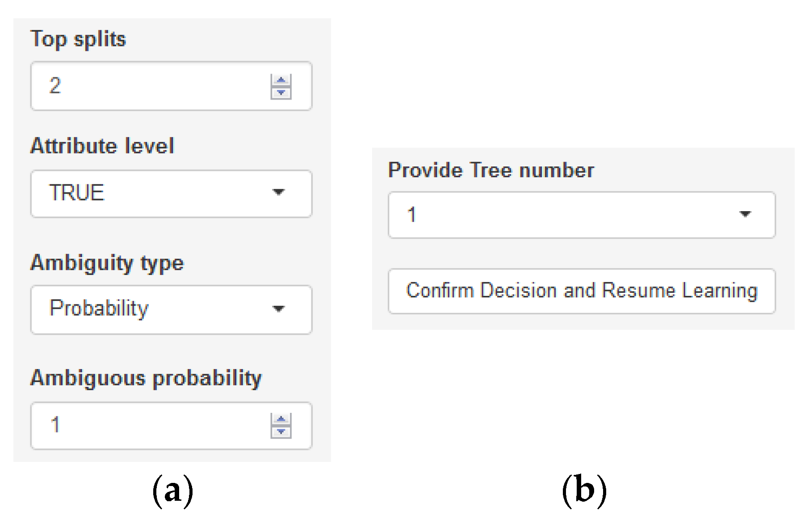Screen dimensions: 809x532
Task: Click the Attribute level label
Action: click(x=102, y=146)
